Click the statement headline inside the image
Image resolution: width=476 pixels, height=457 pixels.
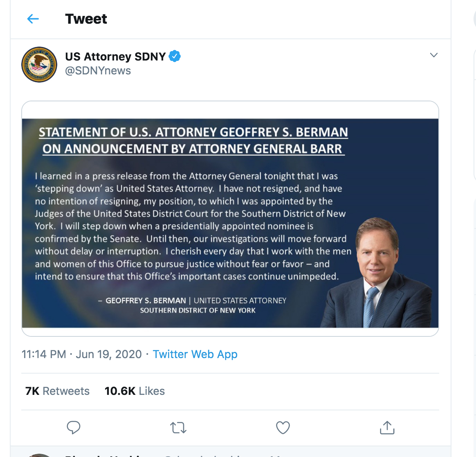click(193, 140)
